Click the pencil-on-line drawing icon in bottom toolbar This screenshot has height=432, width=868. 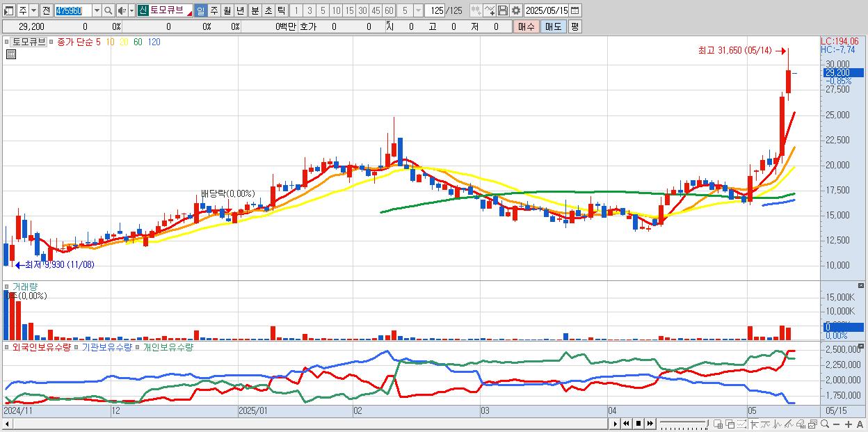(788, 424)
